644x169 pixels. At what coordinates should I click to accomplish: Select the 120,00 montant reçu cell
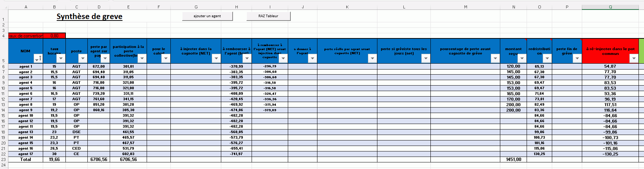click(513, 67)
